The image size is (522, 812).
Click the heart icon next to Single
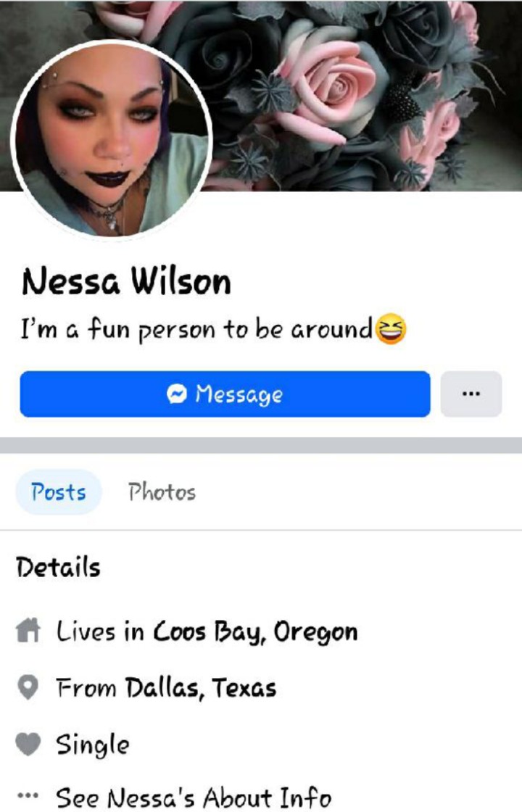tap(28, 744)
